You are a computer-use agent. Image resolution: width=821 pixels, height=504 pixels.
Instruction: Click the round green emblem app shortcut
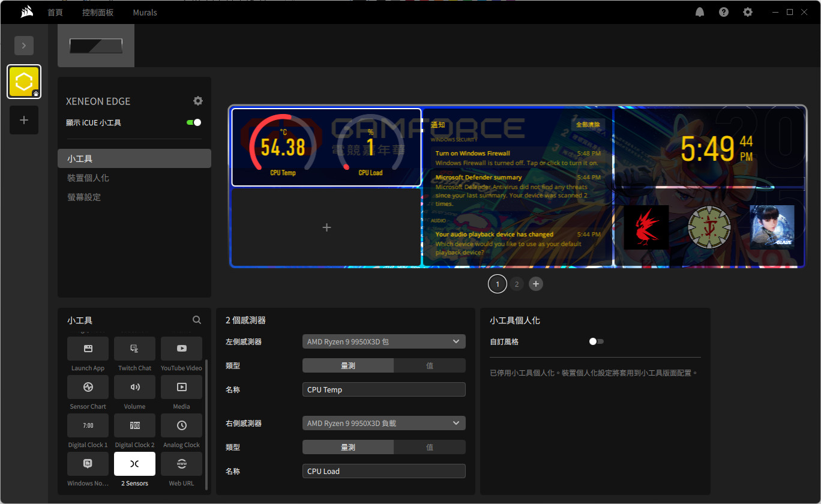[709, 227]
